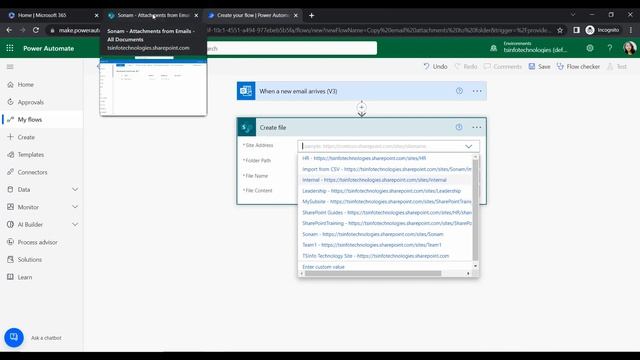Open the Settings gear icon
This screenshot has width=640, height=360.
pyautogui.click(x=590, y=48)
